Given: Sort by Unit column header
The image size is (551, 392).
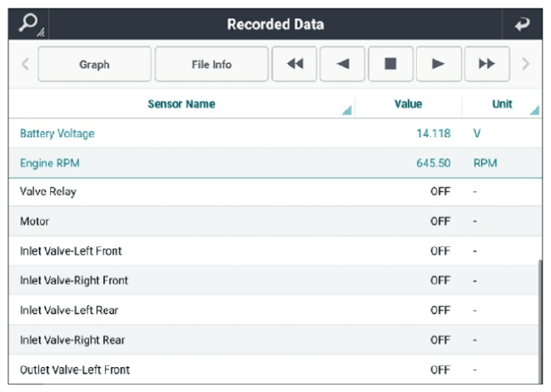Looking at the screenshot, I should [x=502, y=104].
